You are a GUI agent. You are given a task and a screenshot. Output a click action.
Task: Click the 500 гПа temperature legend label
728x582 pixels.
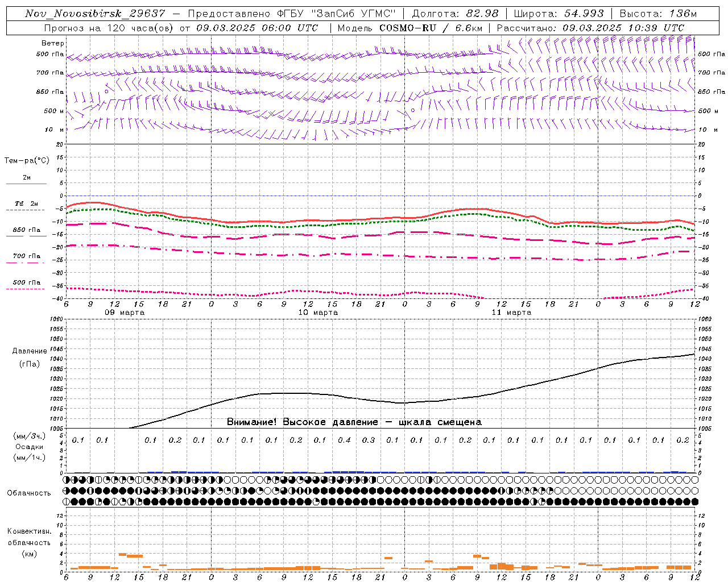coord(27,282)
